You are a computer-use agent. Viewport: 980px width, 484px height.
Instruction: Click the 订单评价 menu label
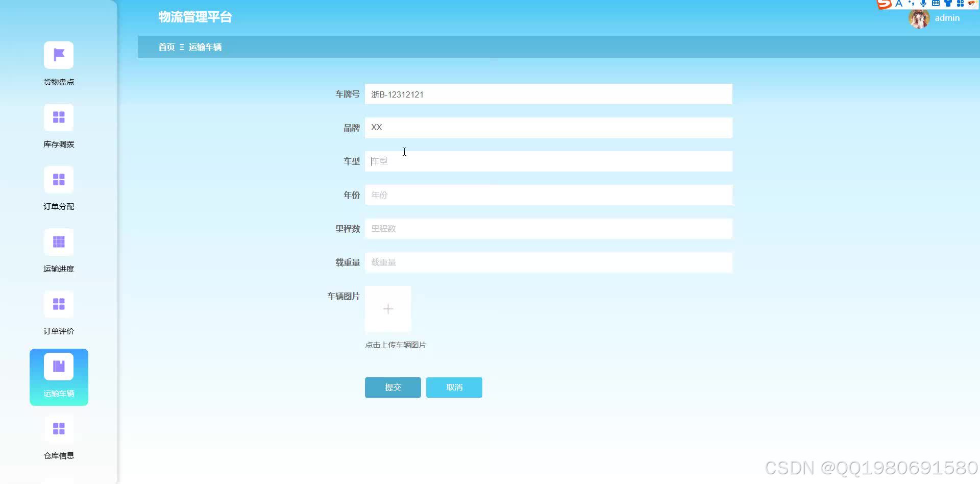coord(59,331)
